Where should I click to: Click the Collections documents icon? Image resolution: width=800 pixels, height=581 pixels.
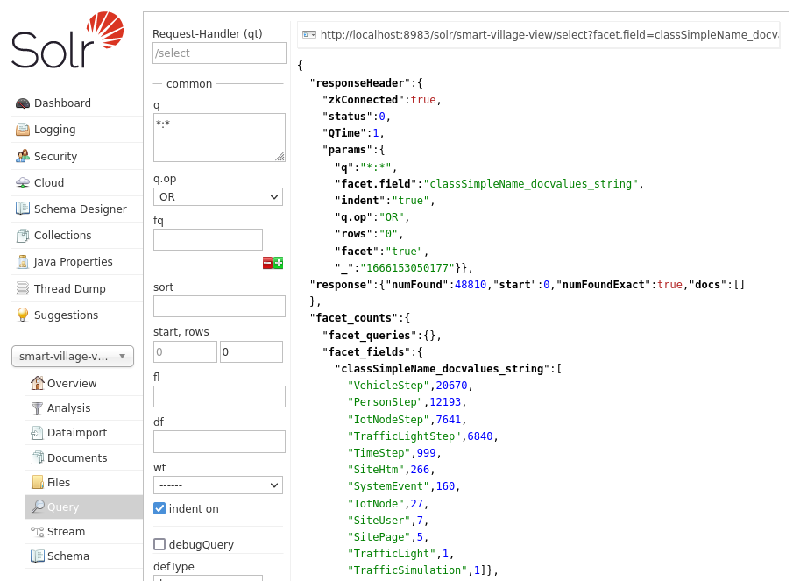pyautogui.click(x=23, y=235)
